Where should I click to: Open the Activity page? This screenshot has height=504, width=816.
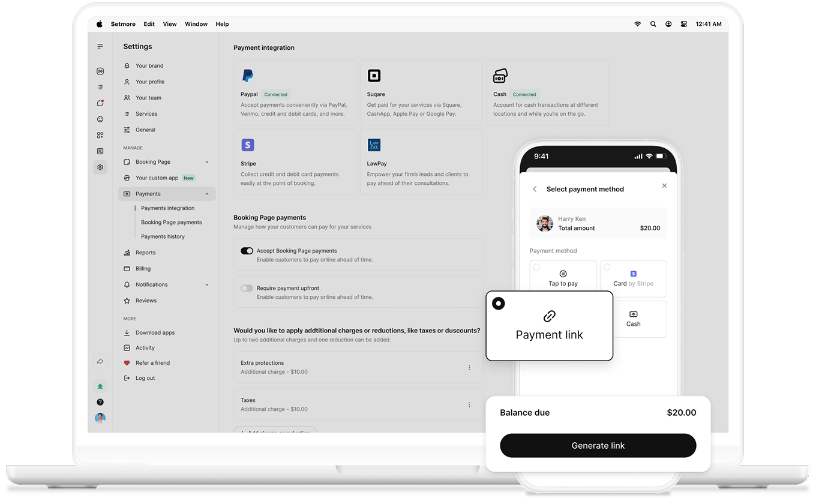click(145, 347)
